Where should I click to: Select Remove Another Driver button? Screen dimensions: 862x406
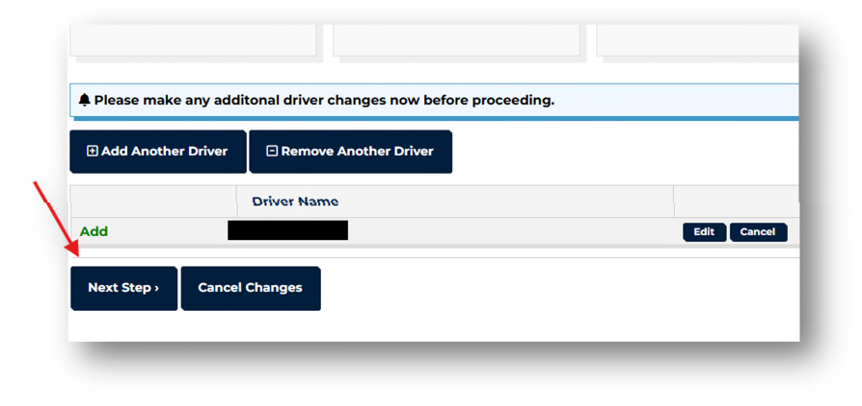point(351,152)
